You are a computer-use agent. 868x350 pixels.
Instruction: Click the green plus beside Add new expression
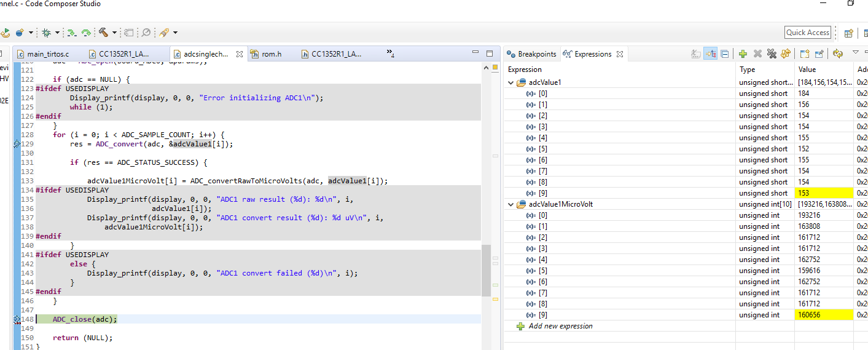point(520,326)
